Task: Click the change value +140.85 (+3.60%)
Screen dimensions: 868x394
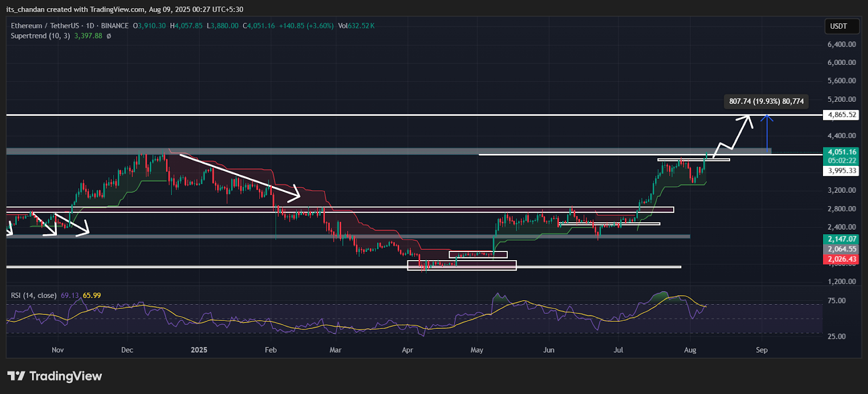Action: (x=307, y=26)
